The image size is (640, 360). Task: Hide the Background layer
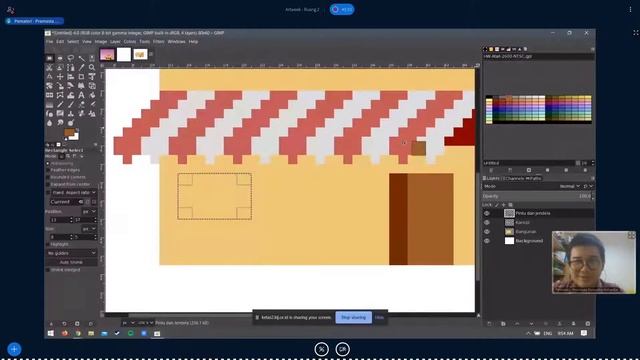pos(487,241)
